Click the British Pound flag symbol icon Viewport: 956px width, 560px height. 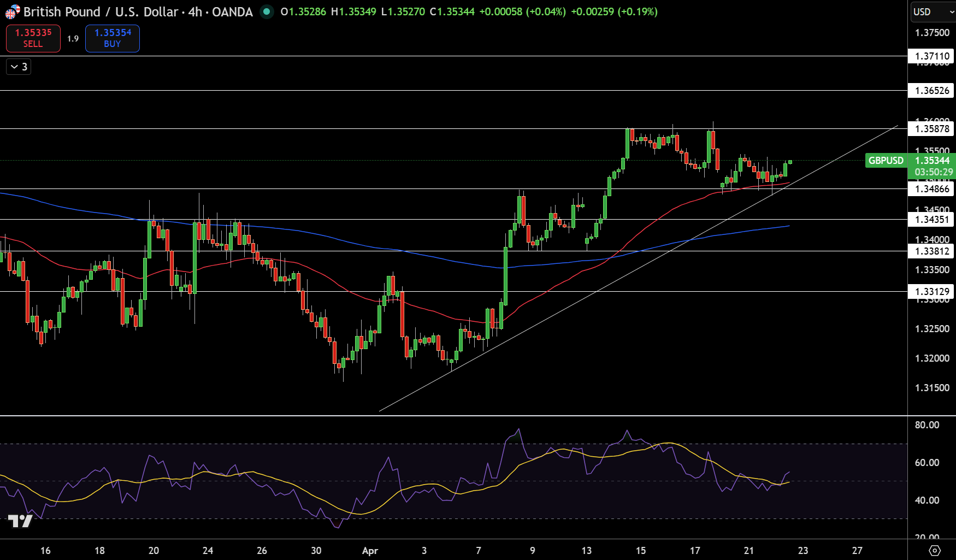click(13, 11)
